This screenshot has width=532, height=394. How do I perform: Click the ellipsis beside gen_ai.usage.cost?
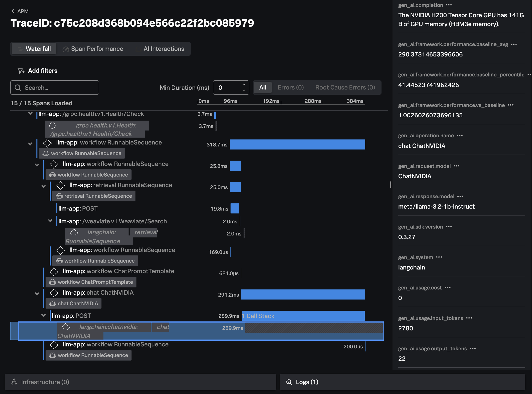[448, 287]
